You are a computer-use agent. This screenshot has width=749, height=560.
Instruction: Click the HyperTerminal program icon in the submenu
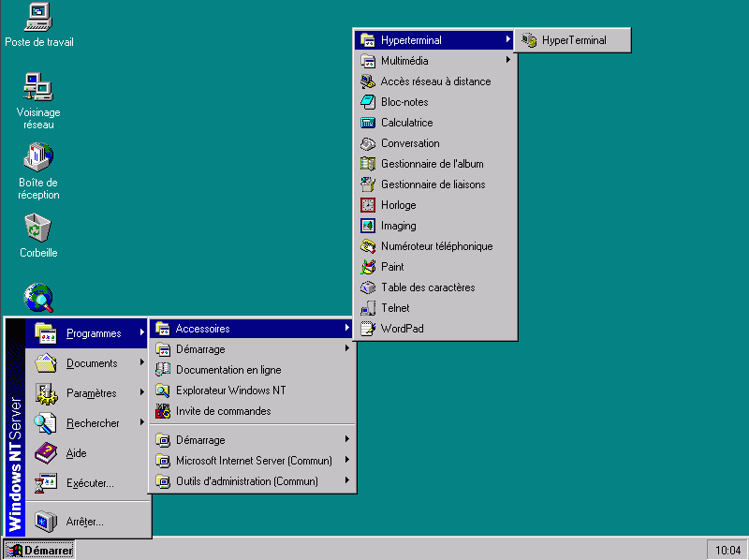529,40
